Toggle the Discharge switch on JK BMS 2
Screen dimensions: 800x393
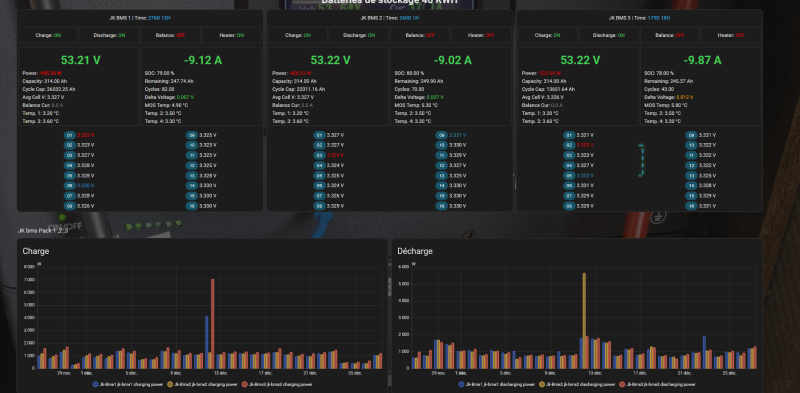(359, 35)
